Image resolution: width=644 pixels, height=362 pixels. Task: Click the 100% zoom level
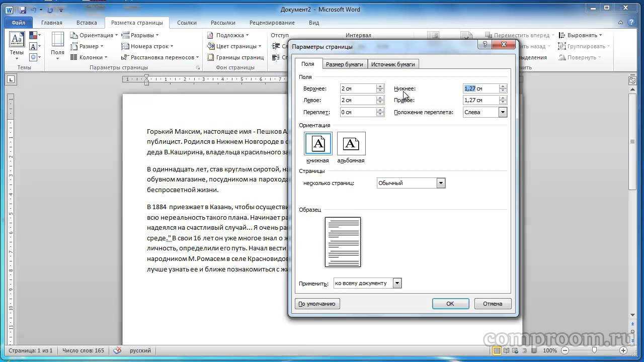549,350
